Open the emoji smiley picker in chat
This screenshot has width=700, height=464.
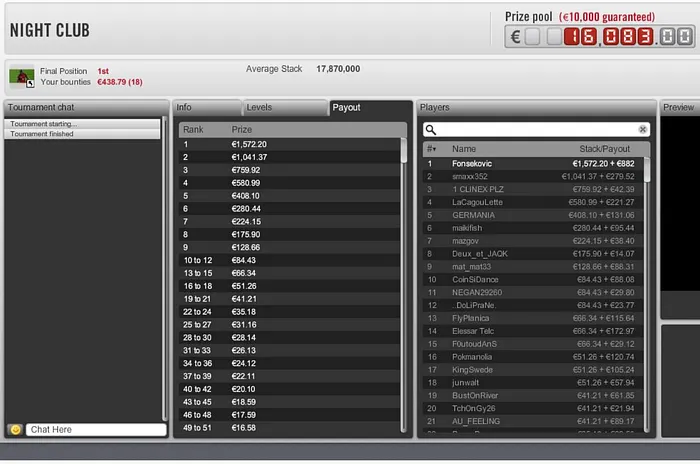click(15, 429)
